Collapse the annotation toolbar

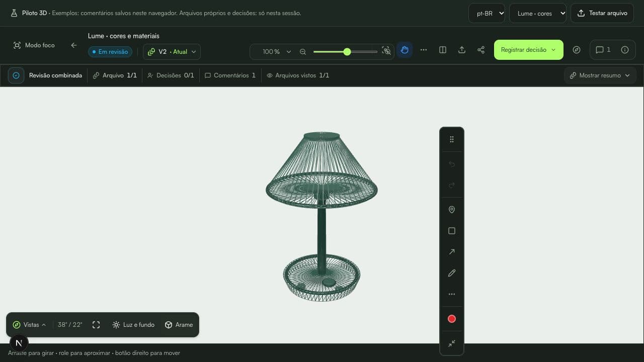click(x=452, y=343)
